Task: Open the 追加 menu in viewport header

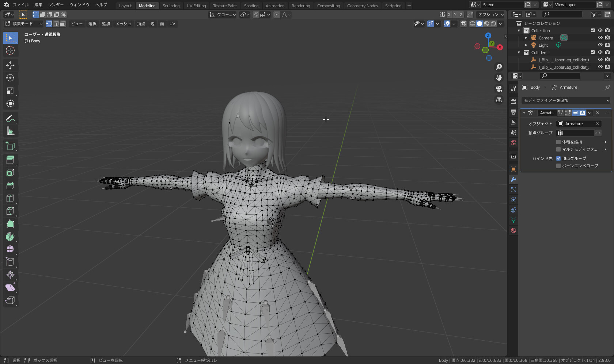Action: (x=106, y=24)
